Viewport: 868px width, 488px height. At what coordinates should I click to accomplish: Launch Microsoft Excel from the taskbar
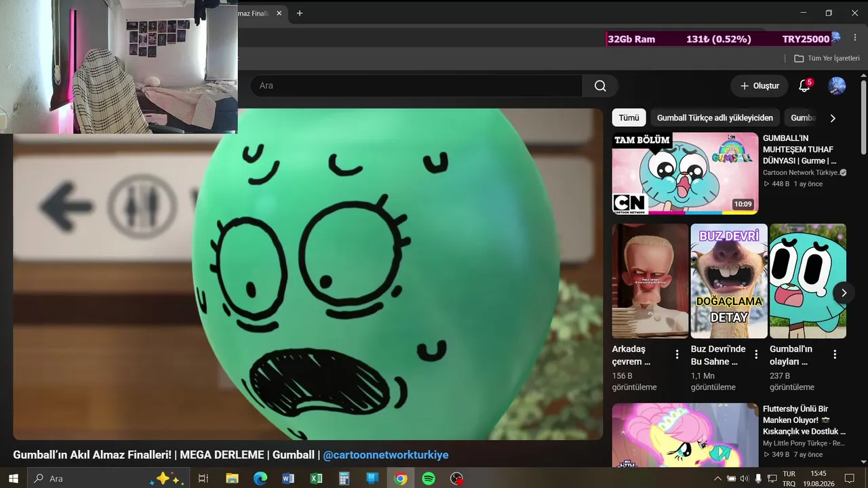click(316, 479)
